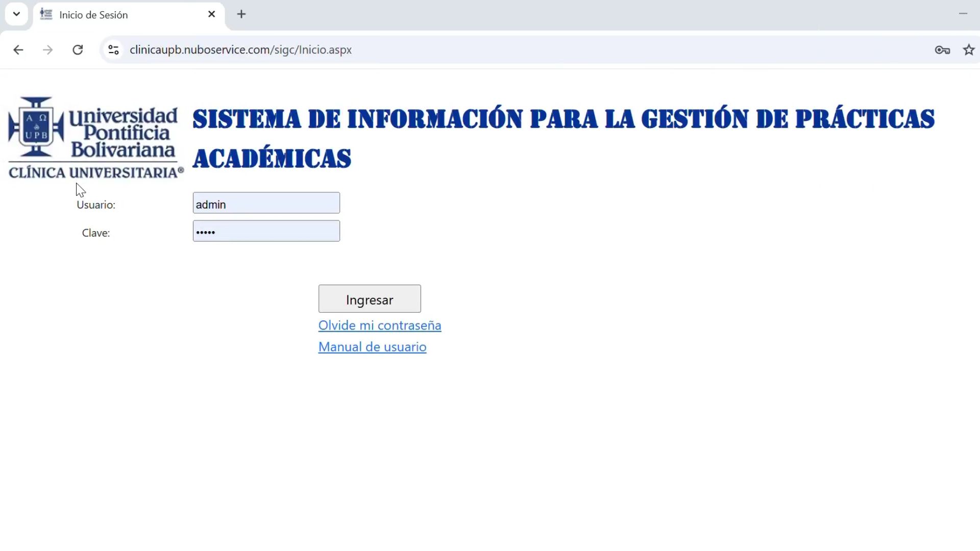Close the Inicio de Sesión tab

tap(212, 14)
